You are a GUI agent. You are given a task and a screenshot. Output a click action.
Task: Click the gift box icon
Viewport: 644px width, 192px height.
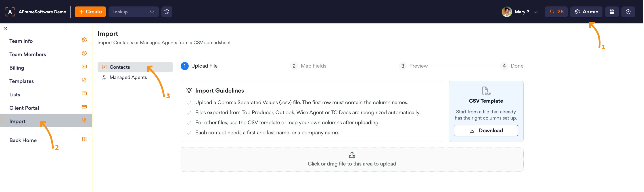pos(611,12)
